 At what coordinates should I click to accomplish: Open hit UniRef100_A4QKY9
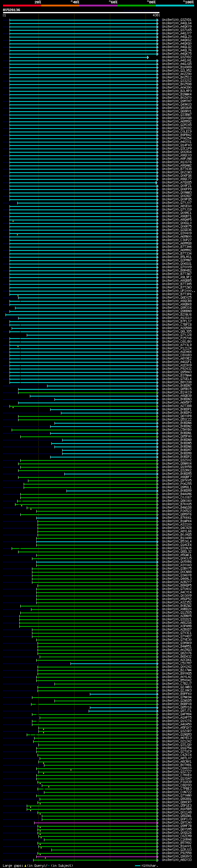[176, 26]
